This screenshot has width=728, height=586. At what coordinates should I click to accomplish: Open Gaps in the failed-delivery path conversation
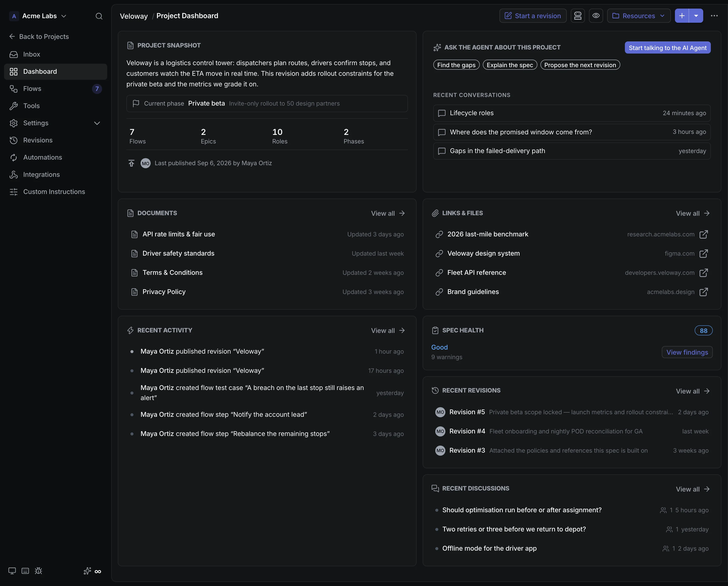pyautogui.click(x=572, y=151)
